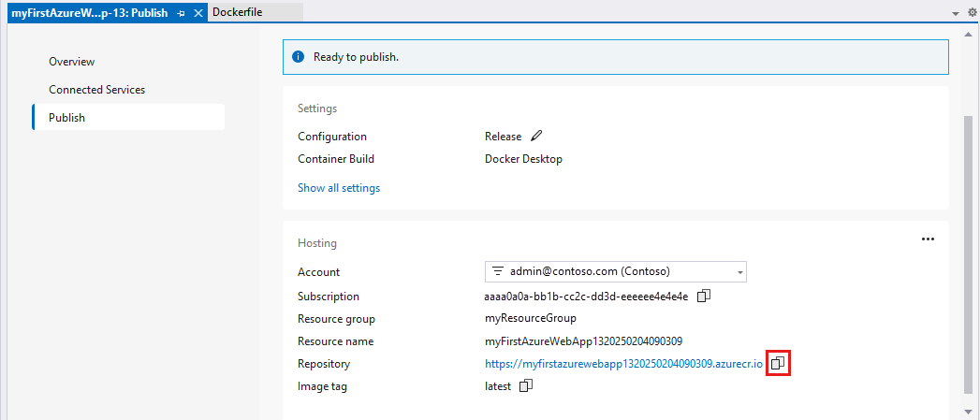Screen dimensions: 980x420
Task: Copy the repository URL to clipboard
Action: (x=779, y=363)
